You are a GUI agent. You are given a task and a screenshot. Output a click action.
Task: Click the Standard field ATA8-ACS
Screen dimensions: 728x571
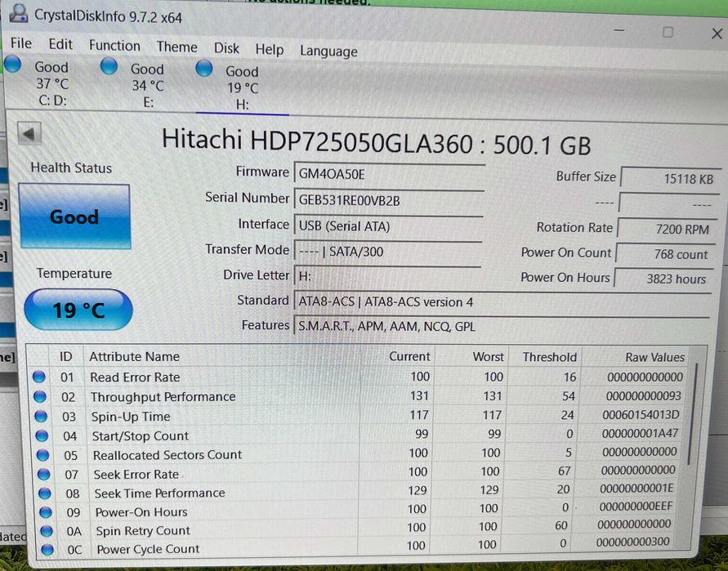click(502, 301)
